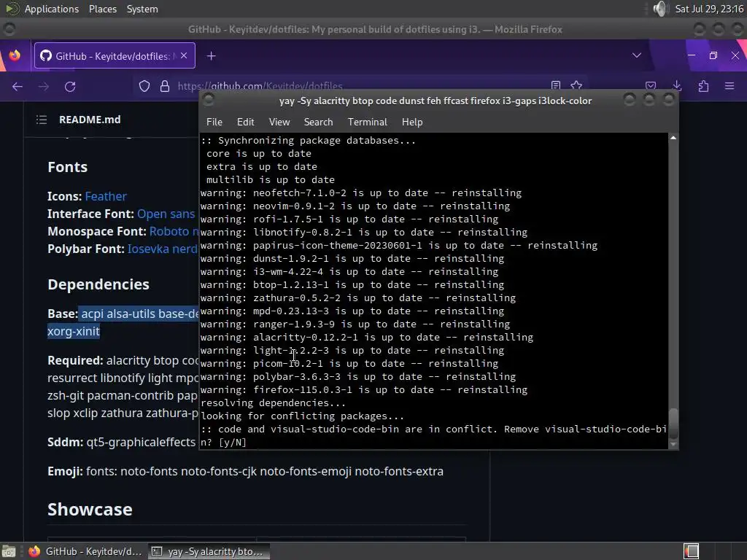This screenshot has height=560, width=747.
Task: Switch to yay terminal taskbar button
Action: (209, 551)
